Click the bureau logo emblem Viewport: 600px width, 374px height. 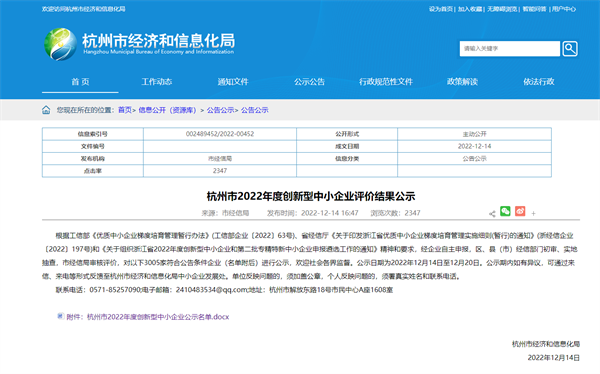click(60, 44)
